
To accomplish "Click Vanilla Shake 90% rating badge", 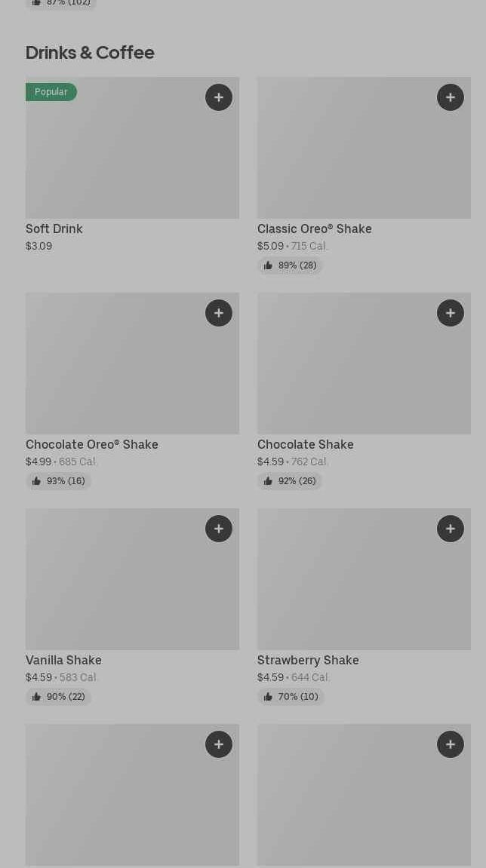I will pos(58,697).
